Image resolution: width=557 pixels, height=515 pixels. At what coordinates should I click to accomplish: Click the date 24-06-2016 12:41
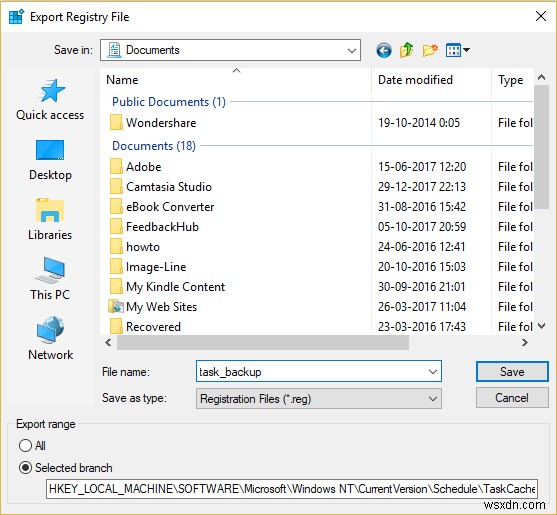click(x=422, y=246)
